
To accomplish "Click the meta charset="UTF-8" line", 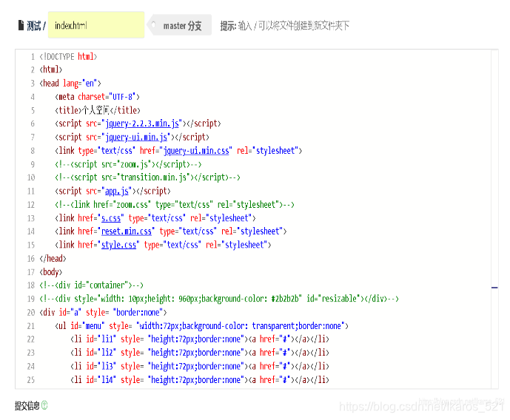I will click(97, 97).
